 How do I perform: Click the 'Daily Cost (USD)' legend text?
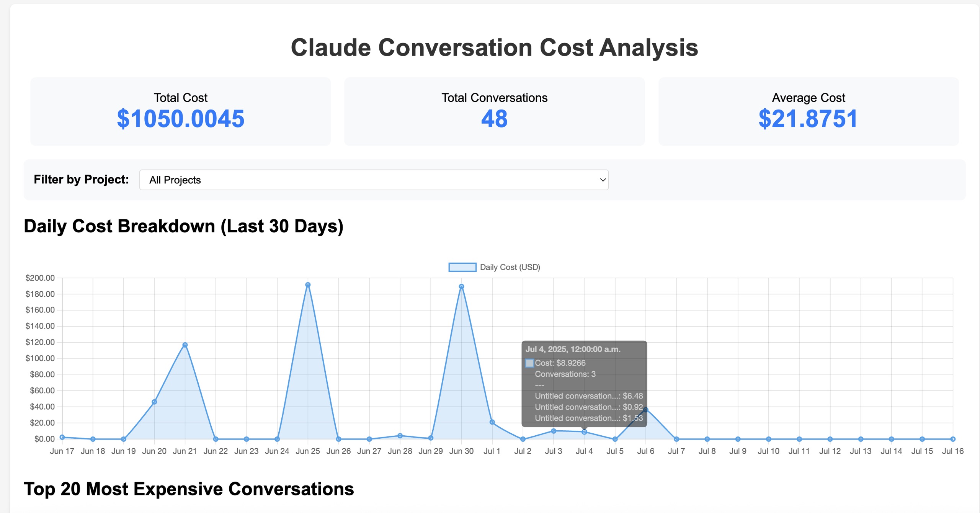(x=510, y=267)
